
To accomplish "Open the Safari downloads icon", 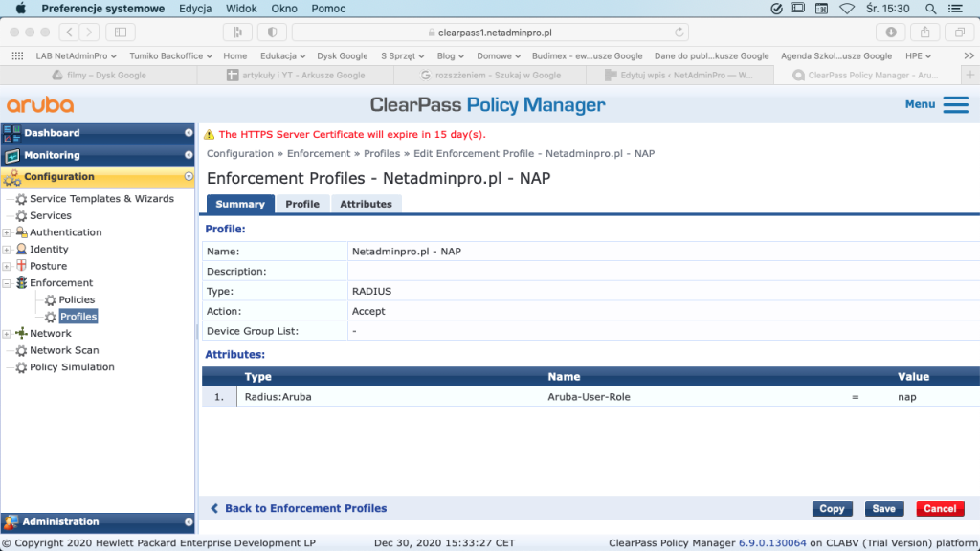I will [891, 32].
